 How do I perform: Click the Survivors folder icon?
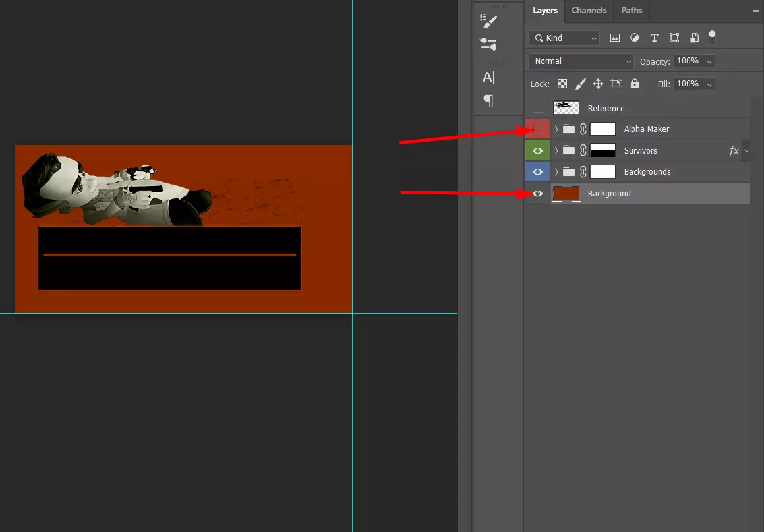[x=569, y=150]
